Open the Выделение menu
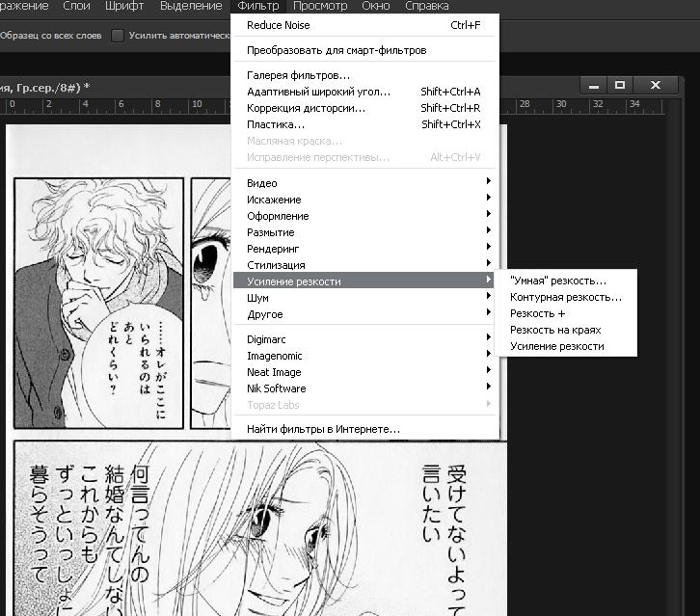The image size is (700, 616). [191, 6]
